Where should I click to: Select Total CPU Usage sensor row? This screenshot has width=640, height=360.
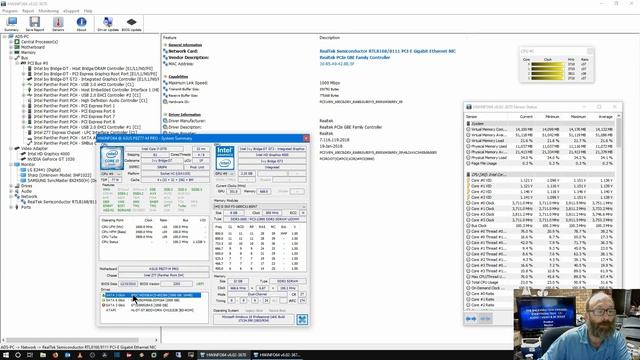tap(540, 282)
